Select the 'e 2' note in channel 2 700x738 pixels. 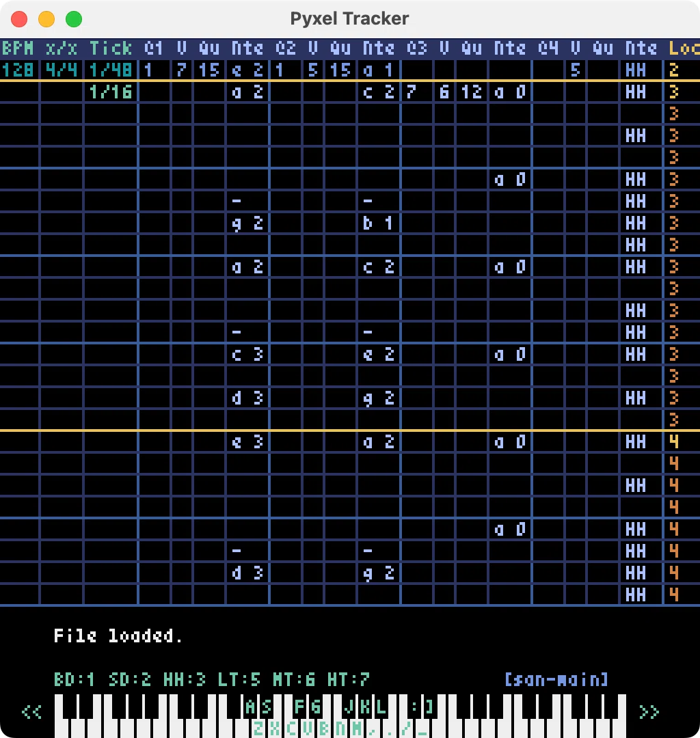click(x=379, y=355)
